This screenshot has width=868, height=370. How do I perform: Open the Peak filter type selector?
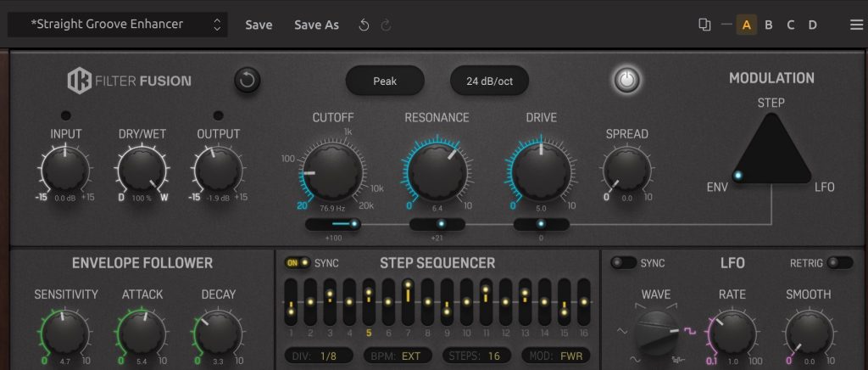coord(385,81)
